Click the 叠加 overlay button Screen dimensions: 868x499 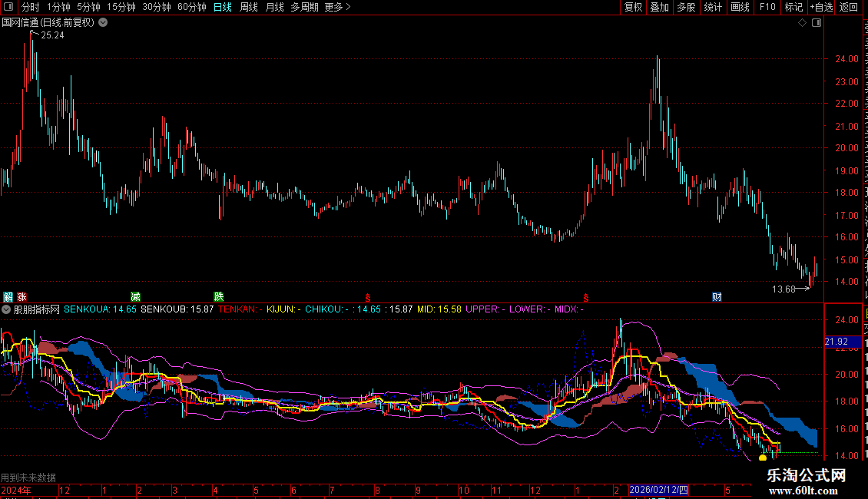pos(660,7)
